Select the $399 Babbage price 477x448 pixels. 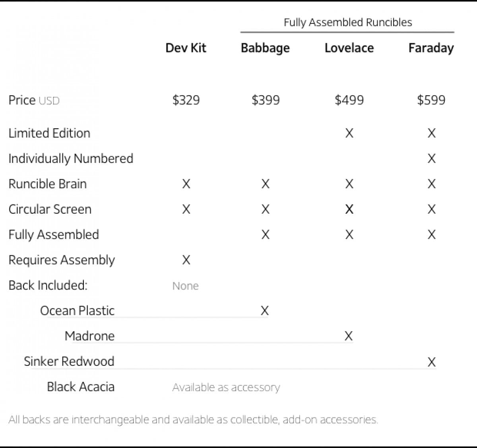266,100
